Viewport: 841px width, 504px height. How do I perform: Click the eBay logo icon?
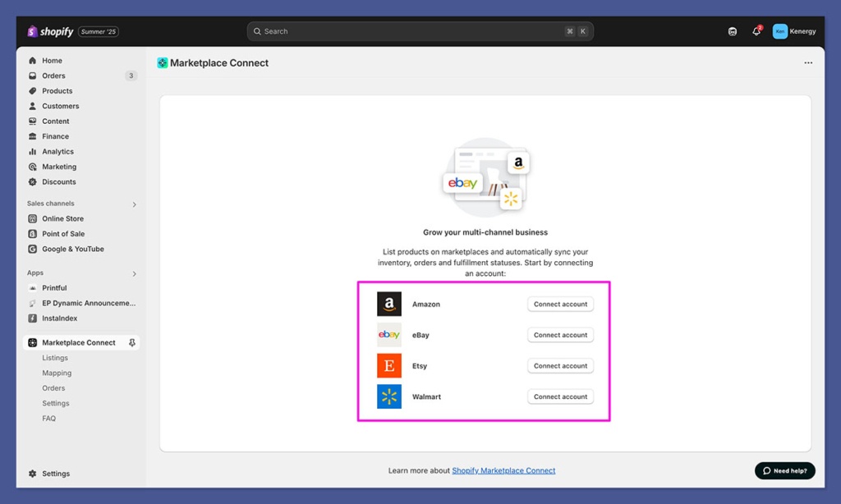389,335
